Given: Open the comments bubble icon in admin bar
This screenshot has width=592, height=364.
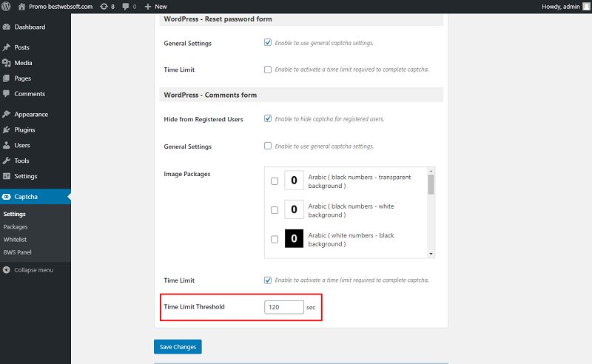Looking at the screenshot, I should pyautogui.click(x=126, y=7).
